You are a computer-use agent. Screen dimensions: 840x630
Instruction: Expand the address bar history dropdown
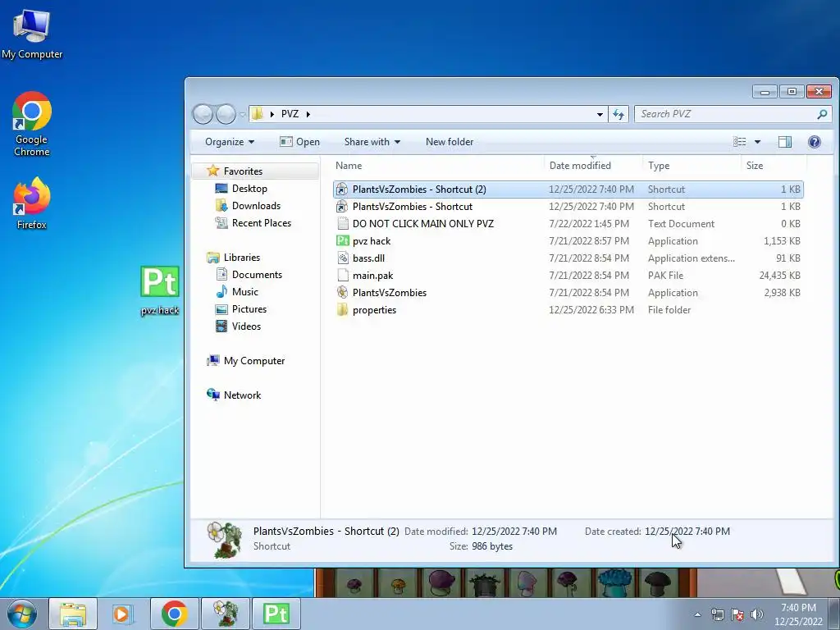[600, 113]
